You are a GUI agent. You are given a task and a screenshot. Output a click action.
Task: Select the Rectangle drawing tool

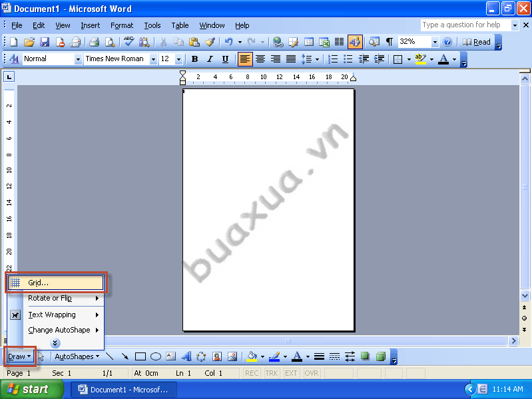click(x=140, y=356)
